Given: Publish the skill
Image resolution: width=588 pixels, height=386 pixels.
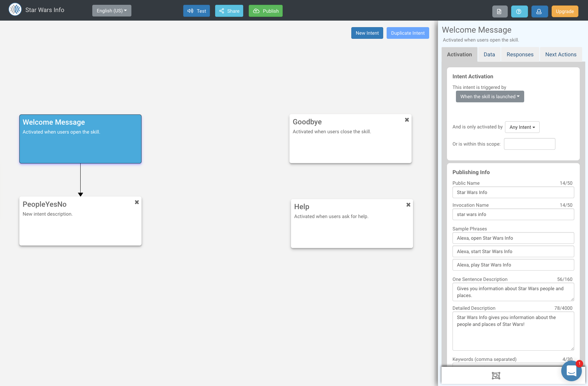Looking at the screenshot, I should tap(266, 11).
